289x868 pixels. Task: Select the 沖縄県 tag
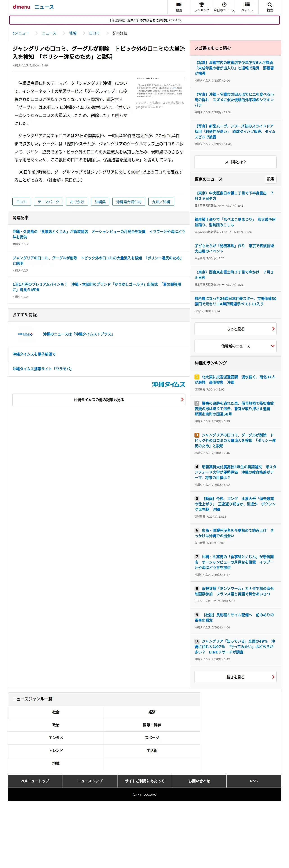pos(100,202)
